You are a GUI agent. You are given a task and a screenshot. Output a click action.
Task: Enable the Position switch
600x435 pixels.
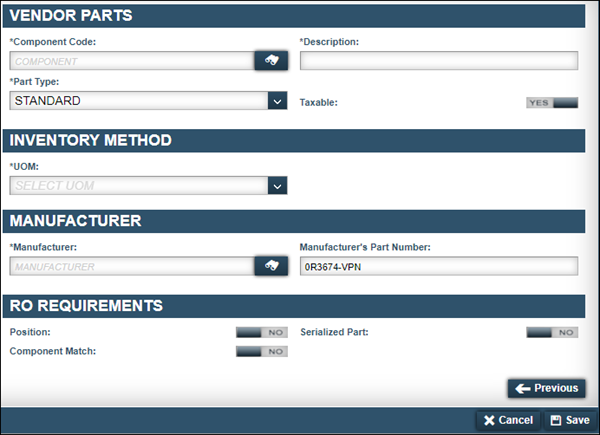click(x=261, y=332)
